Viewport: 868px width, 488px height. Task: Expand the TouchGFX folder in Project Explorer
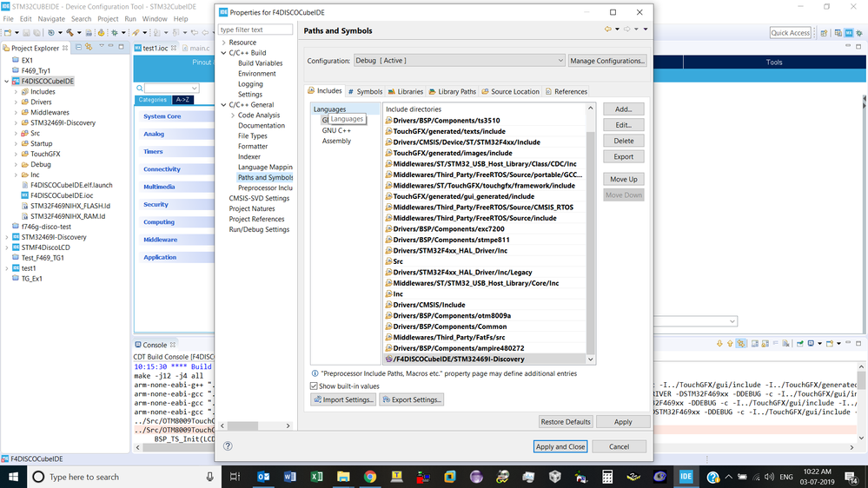[16, 154]
